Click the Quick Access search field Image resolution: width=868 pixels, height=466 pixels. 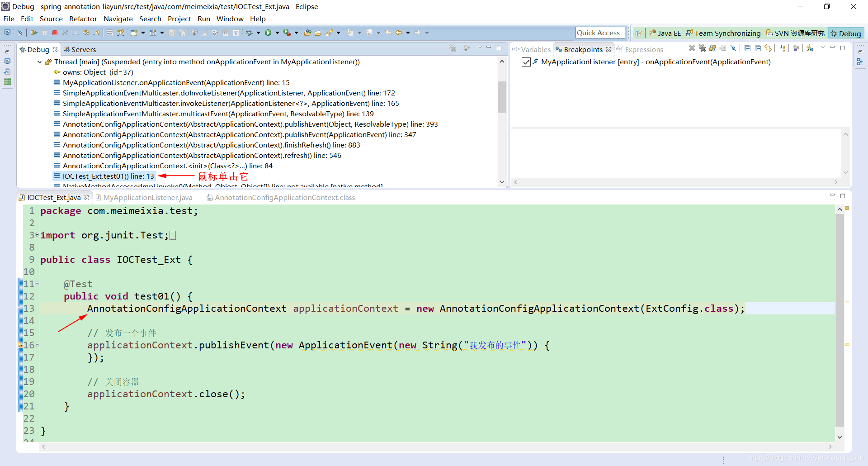[x=600, y=33]
